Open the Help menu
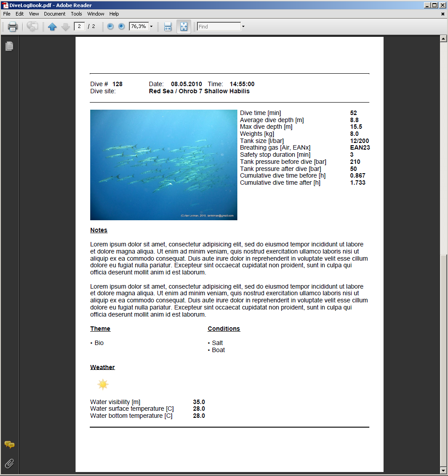This screenshot has width=448, height=476. [x=114, y=14]
